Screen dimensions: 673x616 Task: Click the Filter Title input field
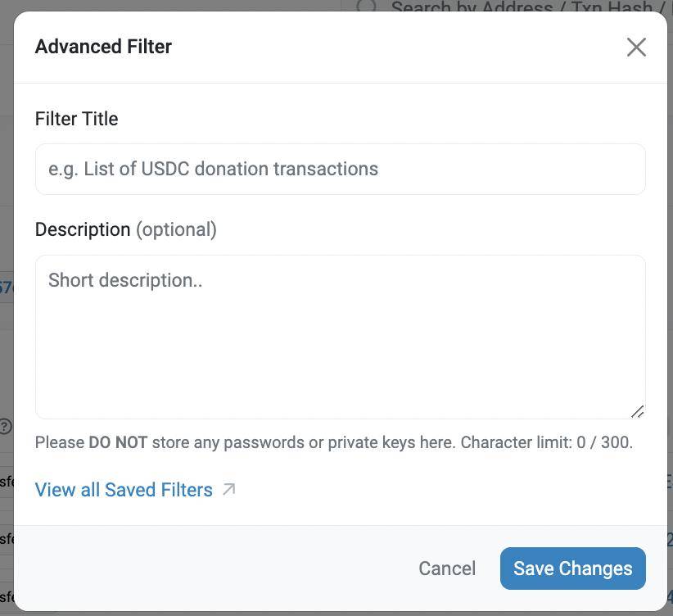pos(341,169)
